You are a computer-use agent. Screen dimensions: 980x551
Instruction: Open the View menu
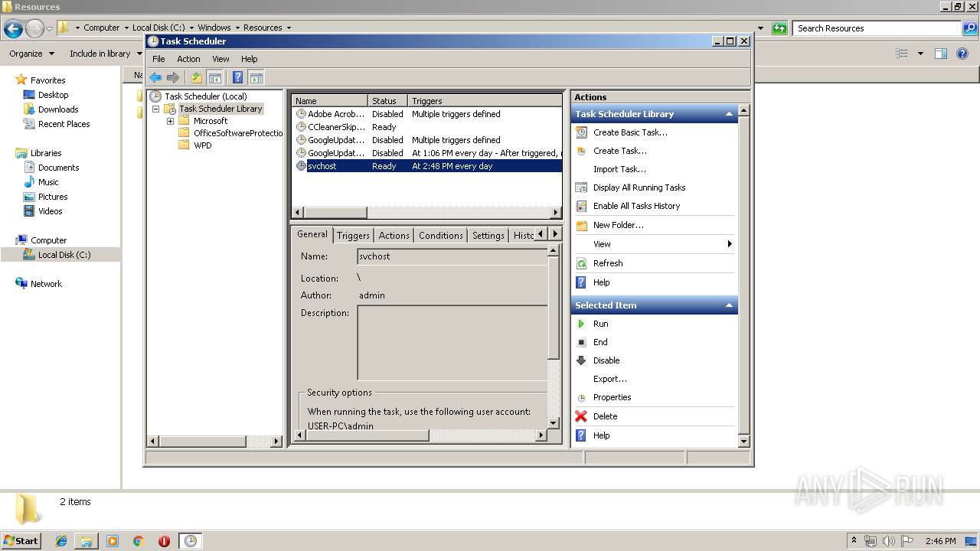[x=220, y=59]
